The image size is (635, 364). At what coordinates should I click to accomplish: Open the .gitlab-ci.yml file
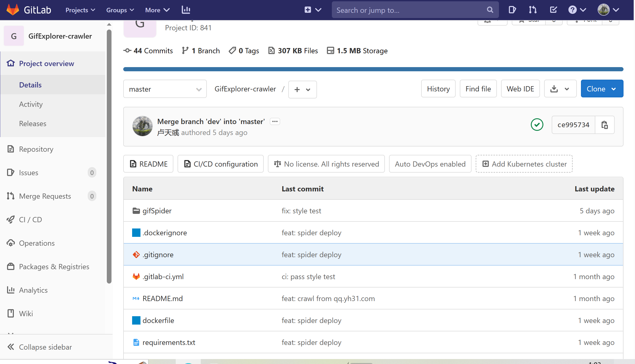pyautogui.click(x=163, y=277)
